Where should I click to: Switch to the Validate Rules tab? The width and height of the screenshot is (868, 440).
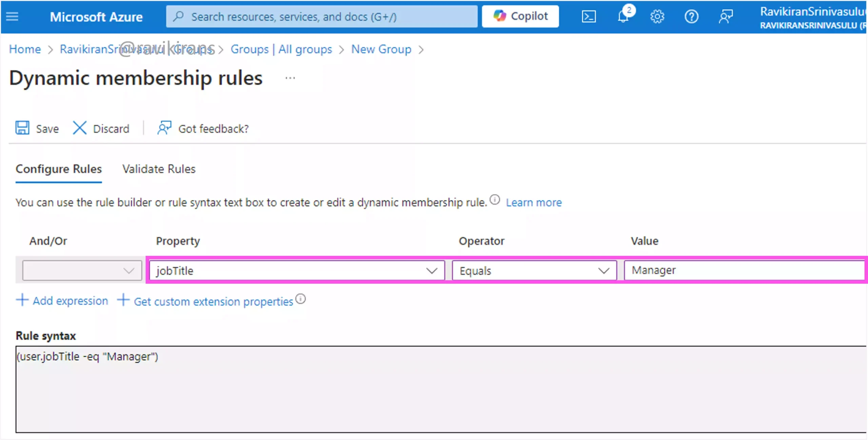click(x=159, y=169)
